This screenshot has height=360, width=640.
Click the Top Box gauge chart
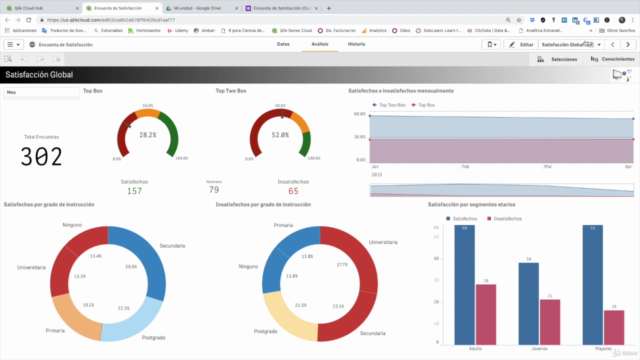pyautogui.click(x=147, y=134)
